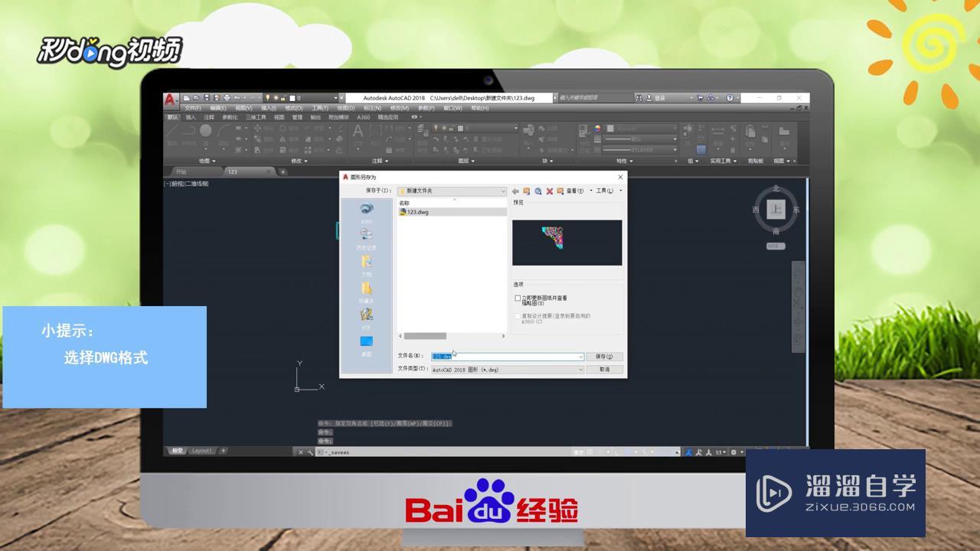Click the up-one-level folder icon in dialog
980x551 pixels.
(527, 191)
